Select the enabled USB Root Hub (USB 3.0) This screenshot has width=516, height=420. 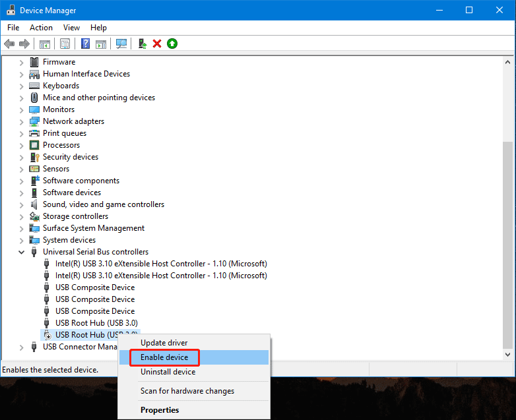point(96,323)
